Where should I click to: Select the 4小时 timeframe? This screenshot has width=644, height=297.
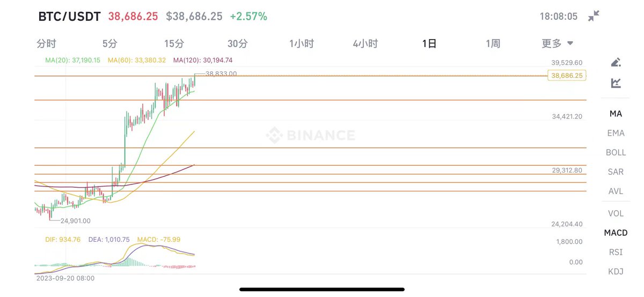point(365,43)
